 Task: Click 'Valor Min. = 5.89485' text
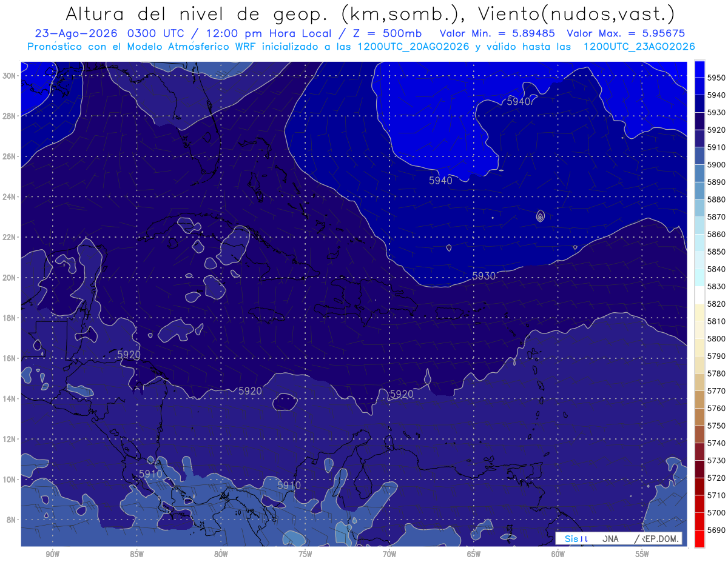(498, 33)
